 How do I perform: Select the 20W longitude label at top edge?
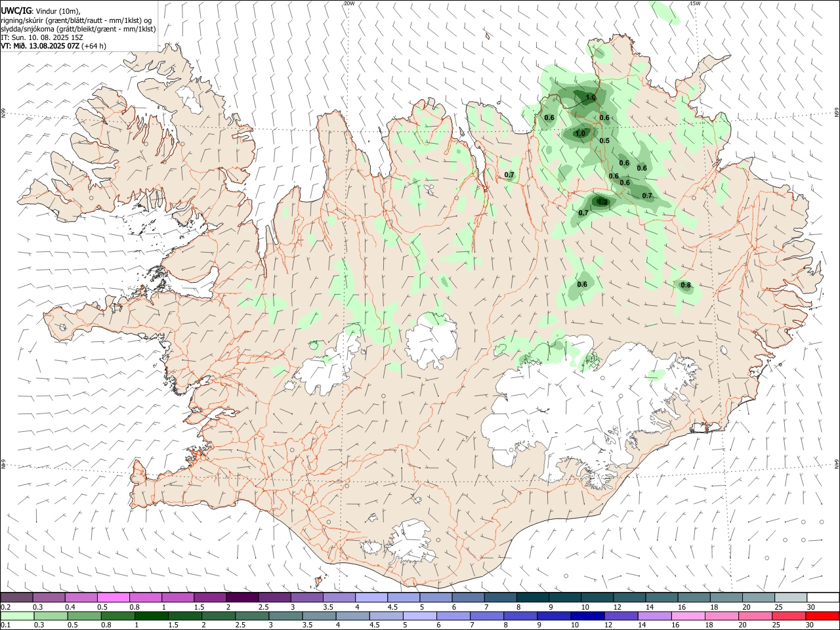(x=350, y=3)
